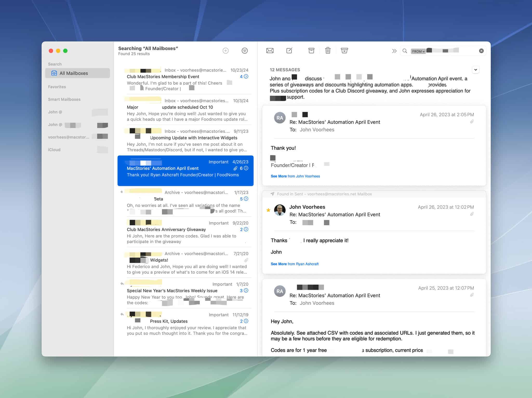Click reply arrow icon on New Year's message
The width and height of the screenshot is (532, 398).
(122, 284)
